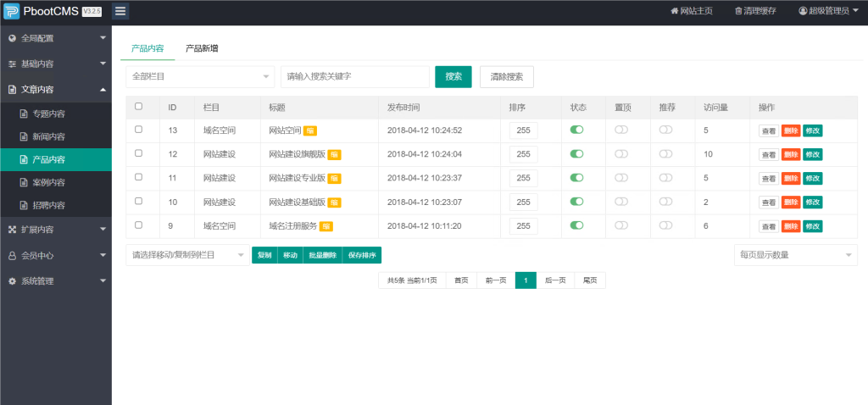Click 删除 button for 域名注册服务 row

click(x=790, y=226)
